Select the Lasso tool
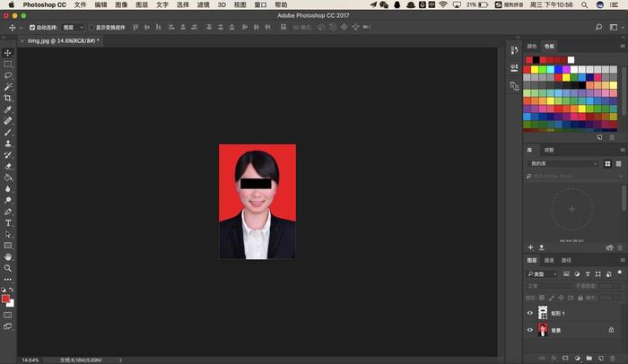This screenshot has height=364, width=628. coord(7,75)
